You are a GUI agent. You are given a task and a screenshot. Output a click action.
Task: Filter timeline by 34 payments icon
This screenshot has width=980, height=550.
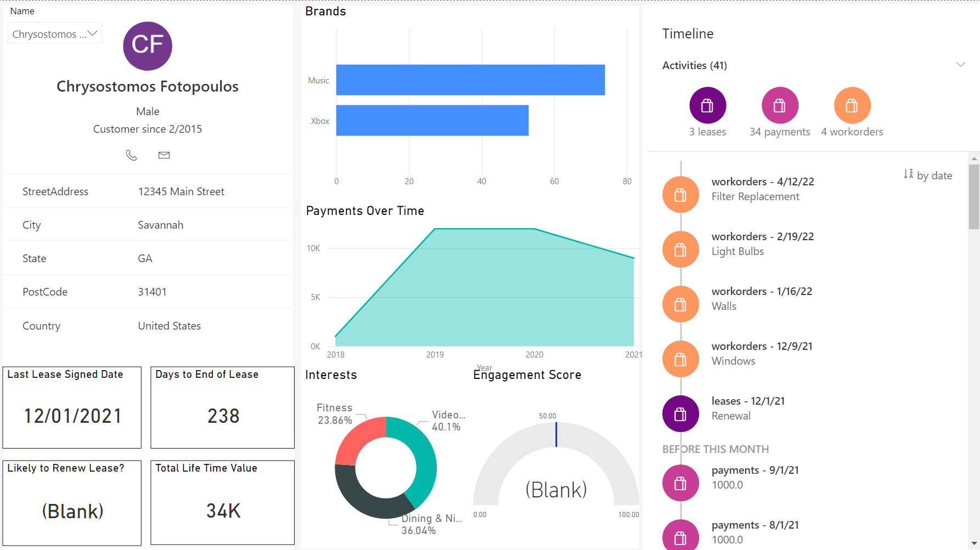[780, 105]
